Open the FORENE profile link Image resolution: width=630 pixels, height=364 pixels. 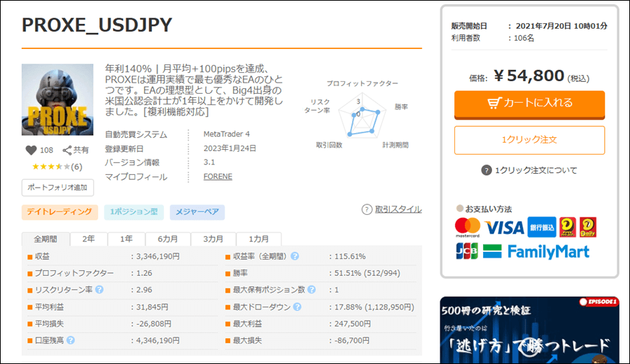click(x=218, y=176)
